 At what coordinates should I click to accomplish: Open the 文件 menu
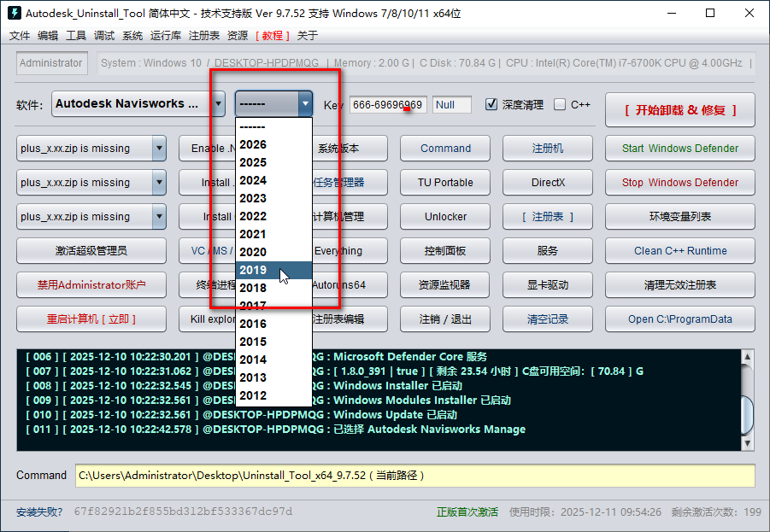point(20,35)
